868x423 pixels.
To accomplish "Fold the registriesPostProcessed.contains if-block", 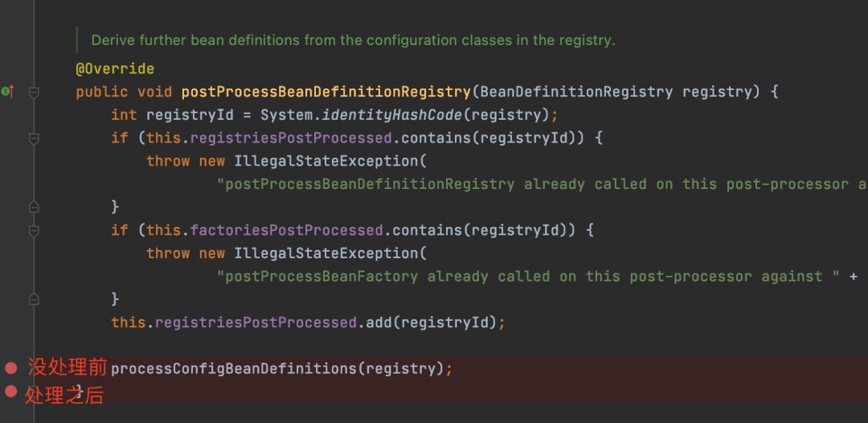I will coord(34,138).
